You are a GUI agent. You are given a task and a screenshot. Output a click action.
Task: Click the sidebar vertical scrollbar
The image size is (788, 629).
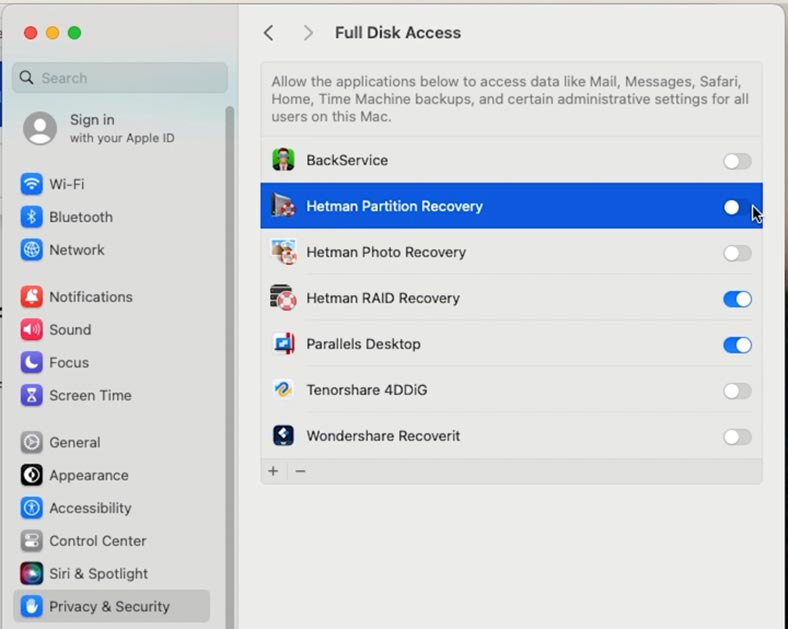coord(230,367)
